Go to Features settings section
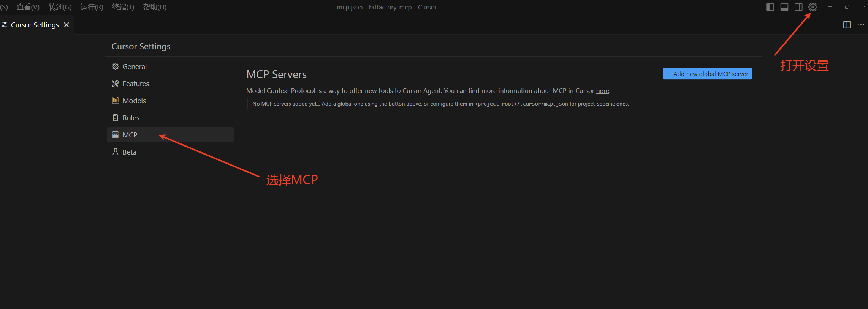The width and height of the screenshot is (868, 309). 170,84
